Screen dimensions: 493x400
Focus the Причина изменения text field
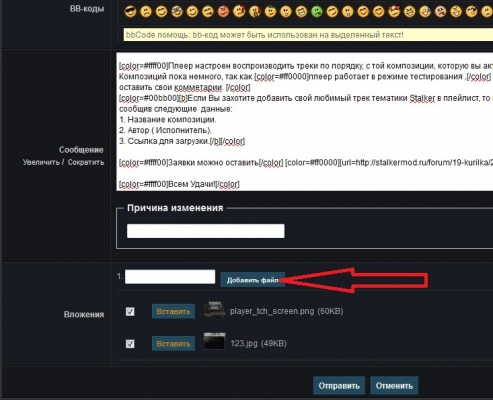tap(206, 231)
